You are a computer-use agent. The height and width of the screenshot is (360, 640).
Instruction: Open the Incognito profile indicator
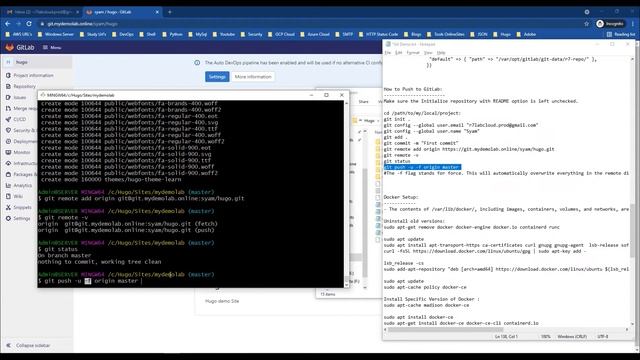pyautogui.click(x=610, y=24)
